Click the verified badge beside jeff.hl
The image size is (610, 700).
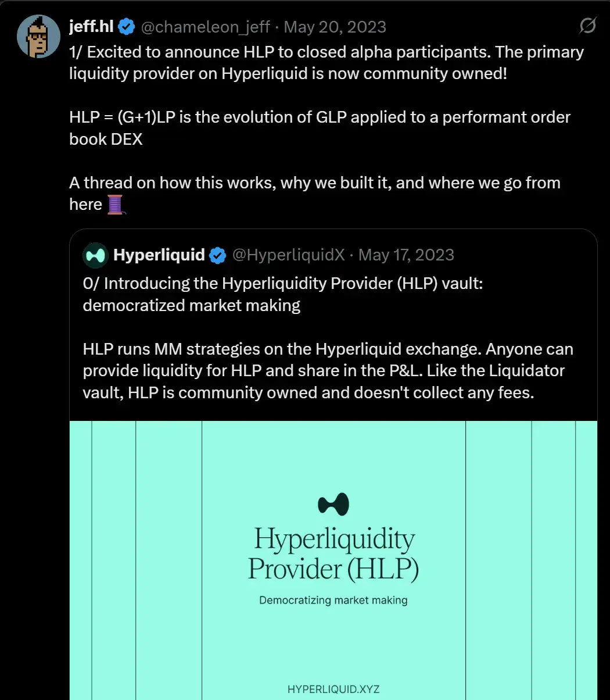[x=127, y=27]
